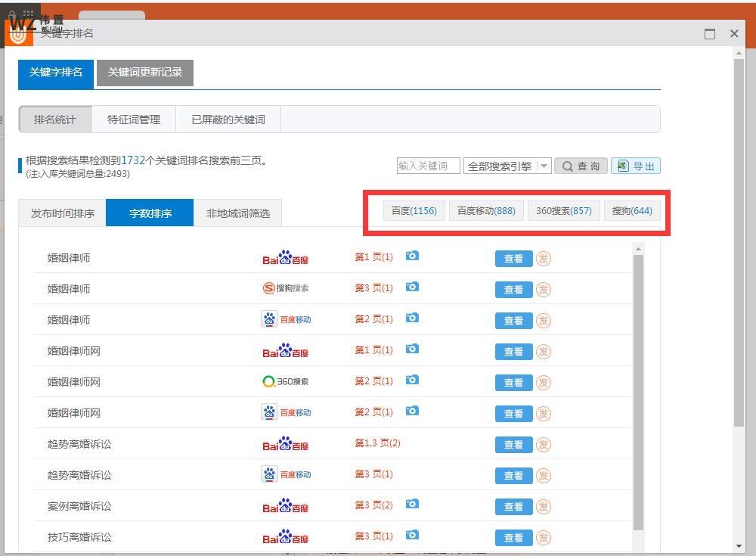Screen dimensions: 756x556
Task: Click the keyword list vertical scrollbar
Action: click(638, 393)
